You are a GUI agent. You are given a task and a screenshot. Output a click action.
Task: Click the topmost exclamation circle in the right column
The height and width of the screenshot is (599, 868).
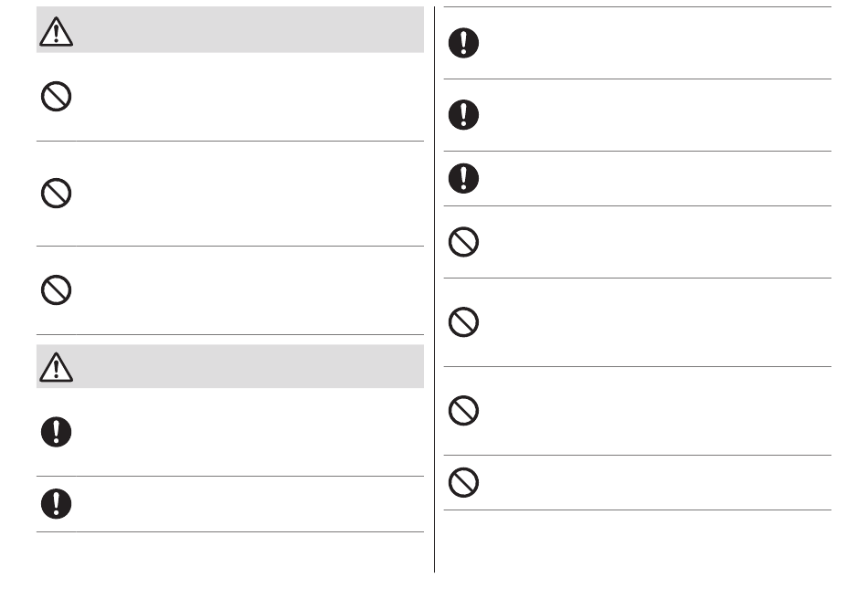(x=463, y=43)
